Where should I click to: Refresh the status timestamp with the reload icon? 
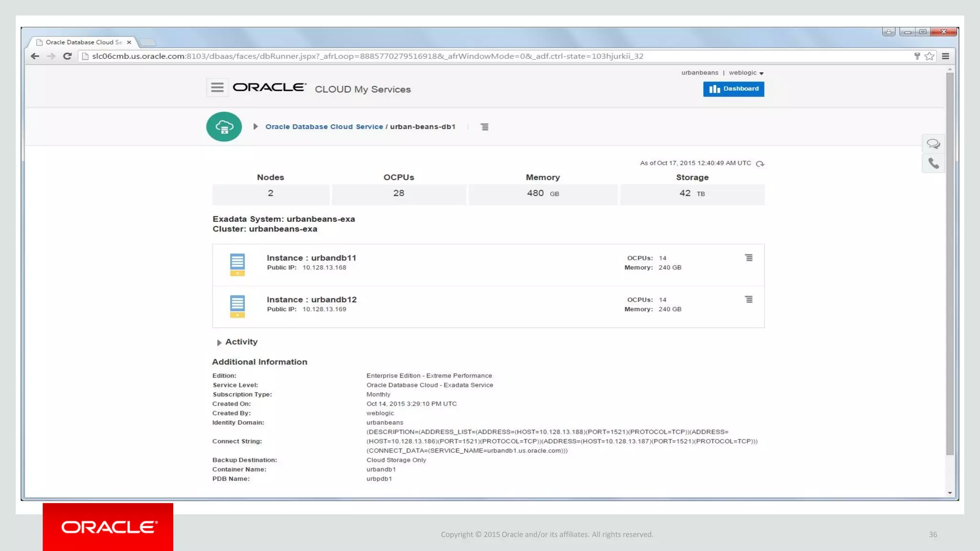760,164
